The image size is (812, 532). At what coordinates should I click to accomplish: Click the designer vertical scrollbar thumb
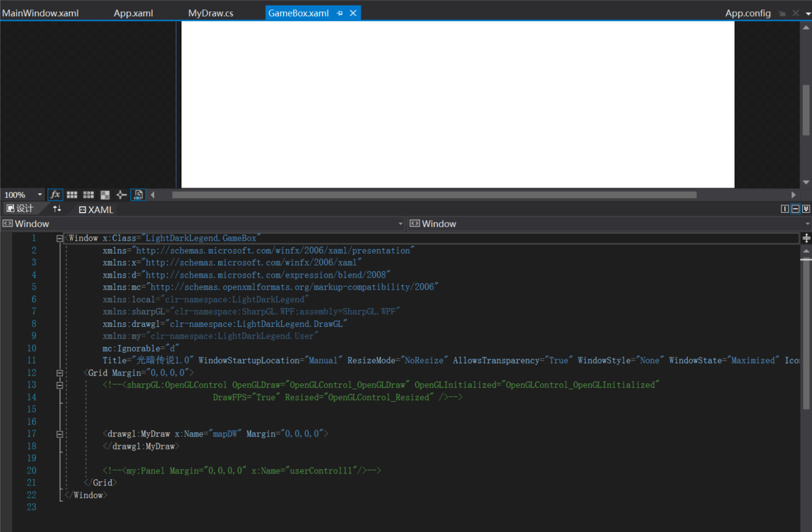[x=806, y=110]
